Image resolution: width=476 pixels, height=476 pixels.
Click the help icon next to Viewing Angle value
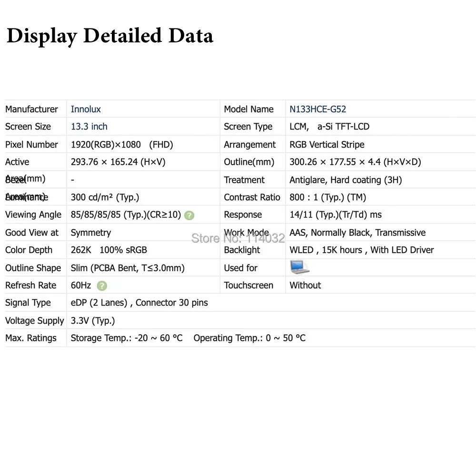pyautogui.click(x=189, y=215)
